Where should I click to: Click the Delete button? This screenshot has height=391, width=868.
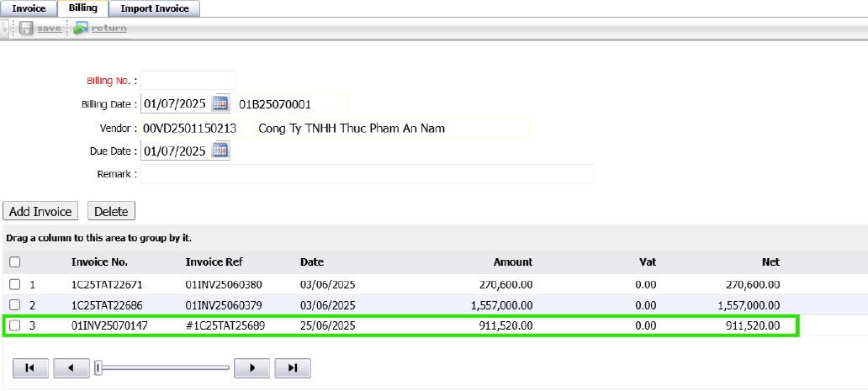point(111,211)
